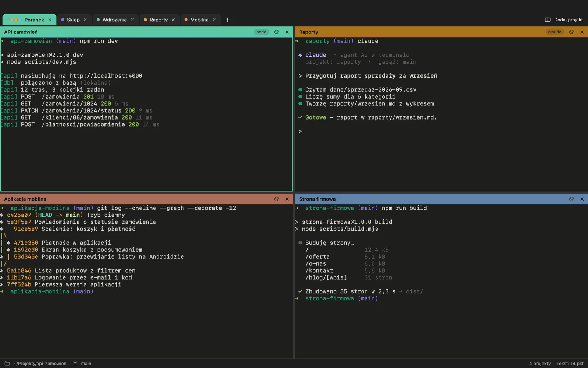Click the ~/Projekty/api-zamowien path in status bar
This screenshot has height=368, width=588.
[40, 364]
